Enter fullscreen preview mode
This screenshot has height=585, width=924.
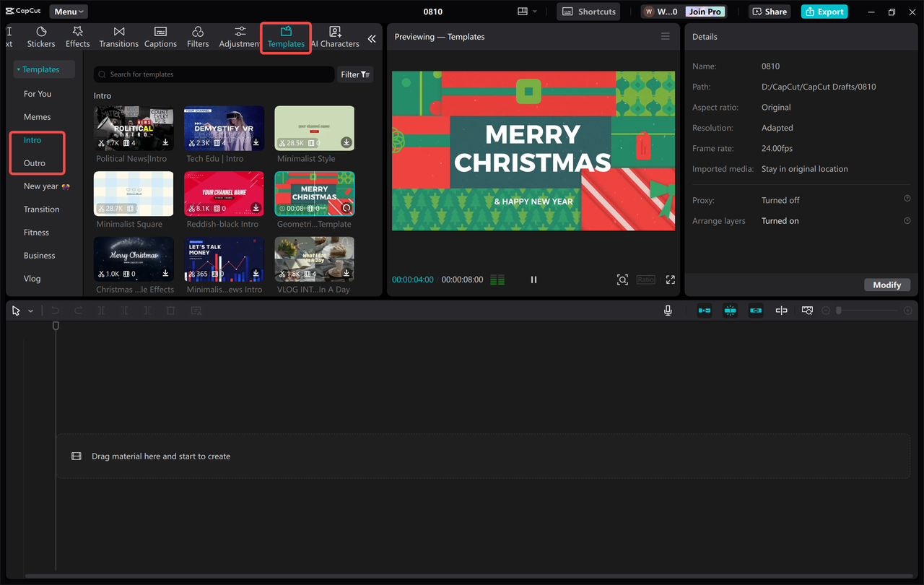(x=670, y=279)
